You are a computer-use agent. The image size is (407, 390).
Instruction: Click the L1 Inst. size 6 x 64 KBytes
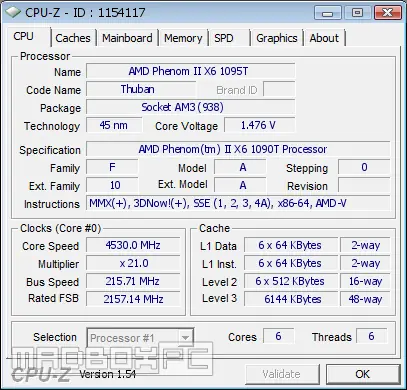point(291,263)
